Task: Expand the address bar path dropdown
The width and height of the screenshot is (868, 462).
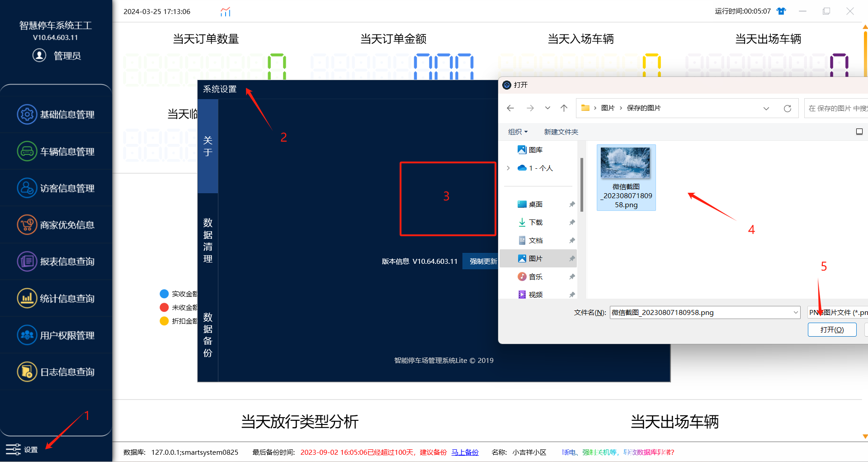Action: click(x=766, y=109)
